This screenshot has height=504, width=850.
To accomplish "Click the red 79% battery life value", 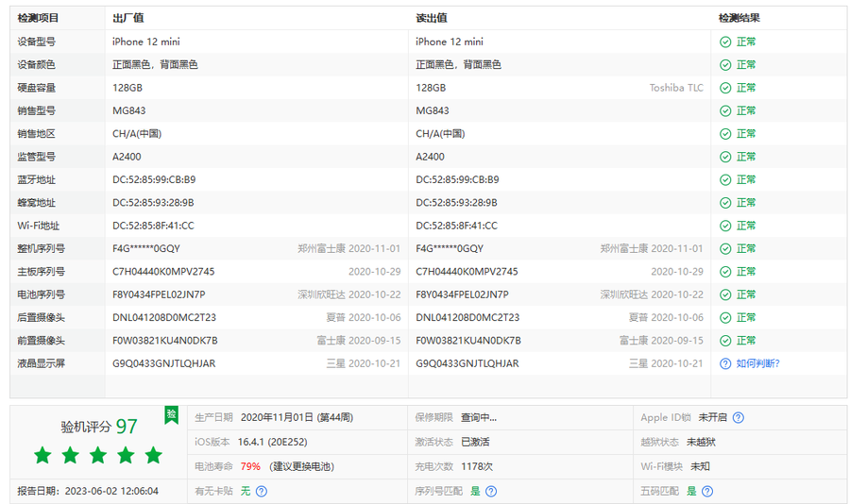I will tap(250, 466).
